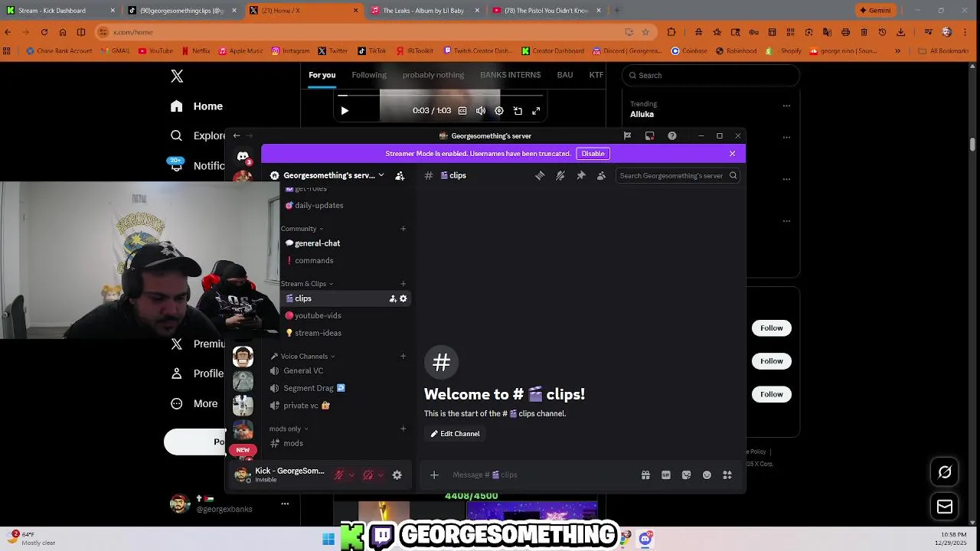
Task: Go to X Home in sidebar
Action: point(198,106)
